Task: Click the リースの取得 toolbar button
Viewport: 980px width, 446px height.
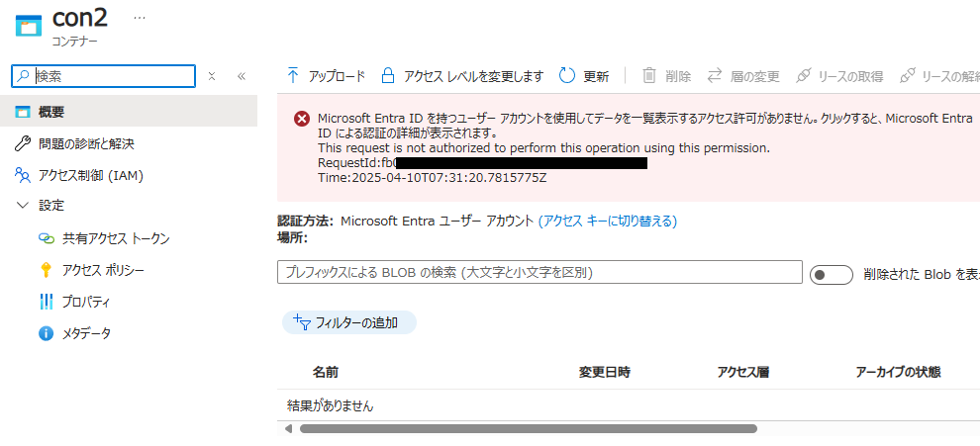Action: click(x=840, y=76)
